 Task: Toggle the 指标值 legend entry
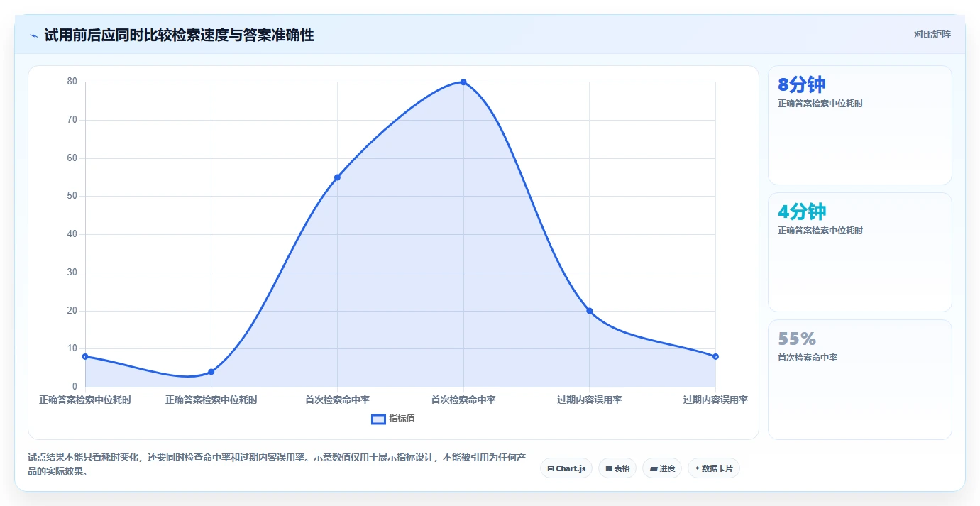[393, 419]
